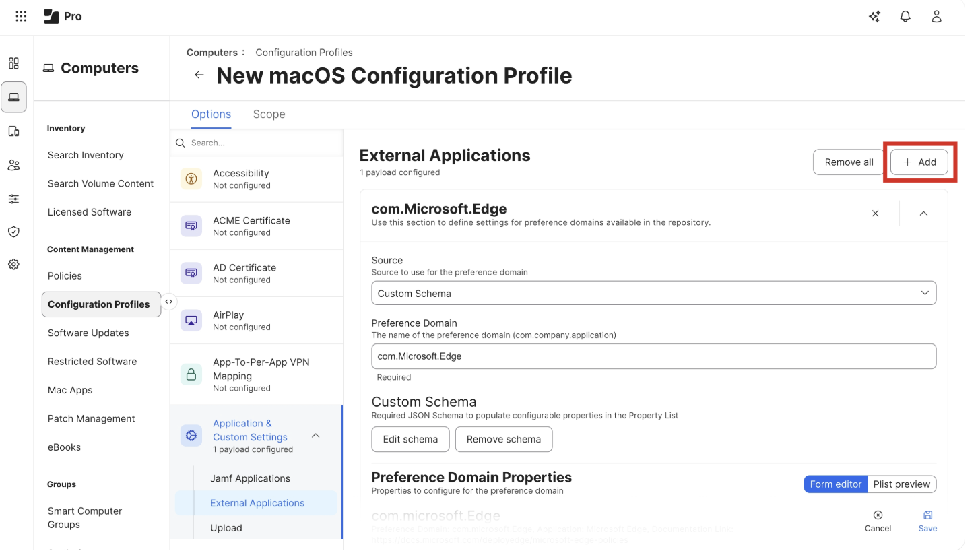Click the Remove all button
This screenshot has width=980, height=557.
[849, 162]
